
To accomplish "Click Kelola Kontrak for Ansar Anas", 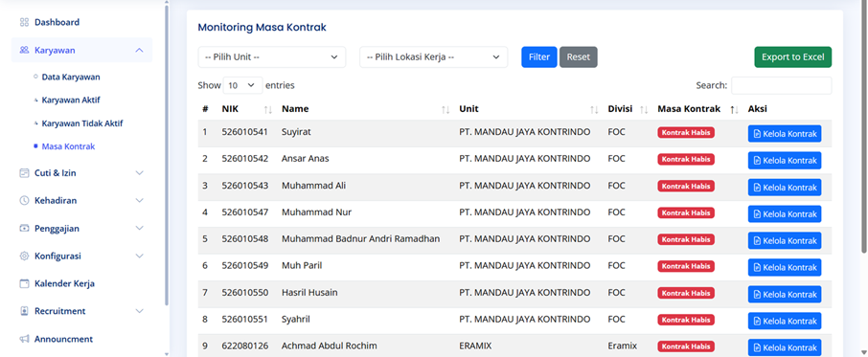I will click(785, 160).
